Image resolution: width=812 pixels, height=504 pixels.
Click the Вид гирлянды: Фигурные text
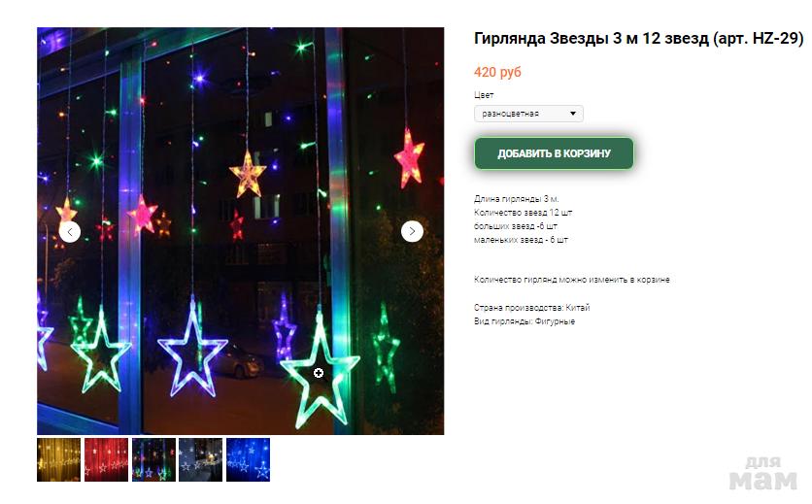pyautogui.click(x=524, y=321)
